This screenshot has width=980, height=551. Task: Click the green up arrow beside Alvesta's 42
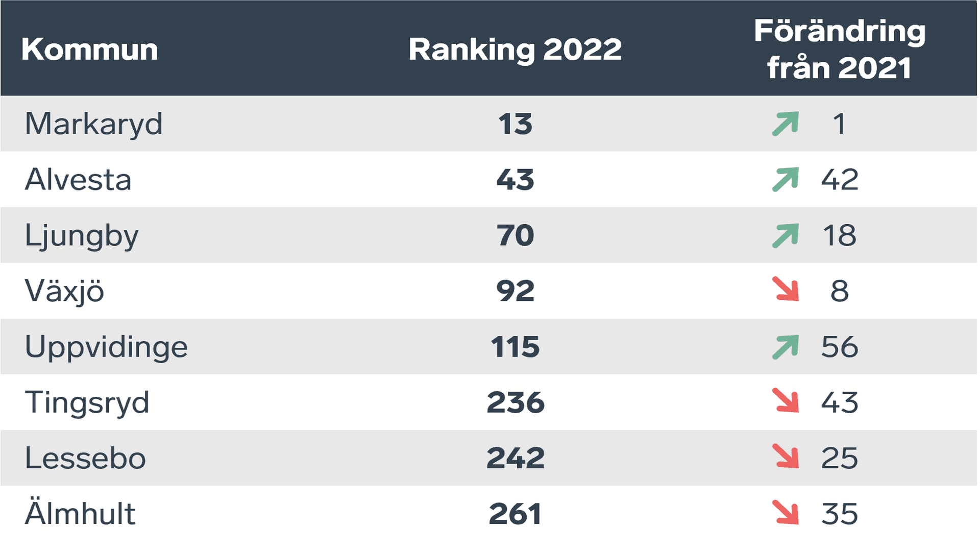coord(785,179)
